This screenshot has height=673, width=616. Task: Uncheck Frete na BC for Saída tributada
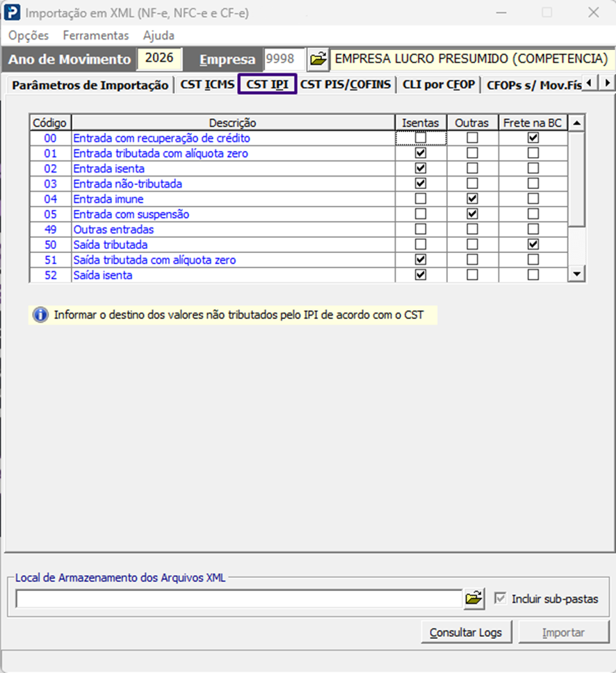[x=533, y=244]
